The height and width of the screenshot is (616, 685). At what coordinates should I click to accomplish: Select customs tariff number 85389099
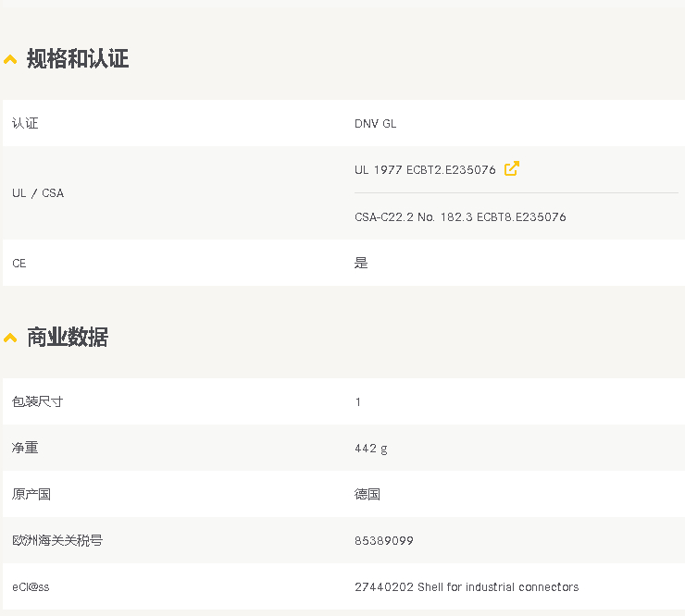384,541
